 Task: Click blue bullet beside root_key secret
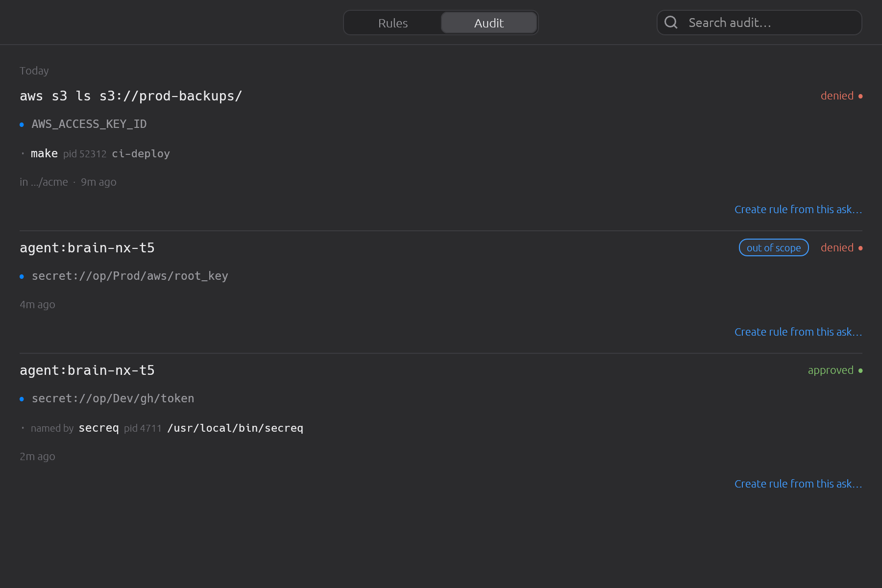click(x=22, y=276)
